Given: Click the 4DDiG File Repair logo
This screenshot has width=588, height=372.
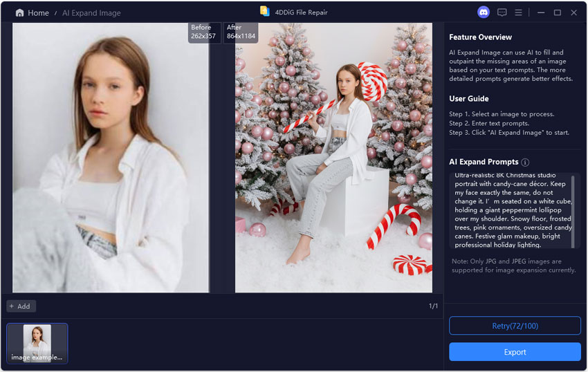Looking at the screenshot, I should click(x=265, y=11).
